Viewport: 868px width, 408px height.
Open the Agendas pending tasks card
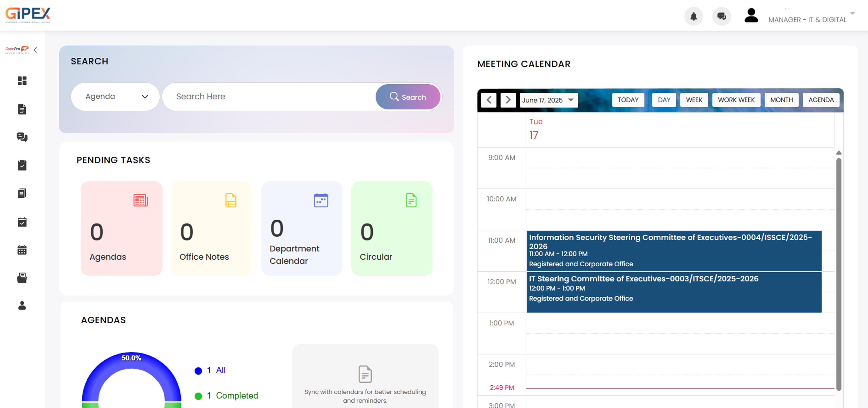click(121, 228)
